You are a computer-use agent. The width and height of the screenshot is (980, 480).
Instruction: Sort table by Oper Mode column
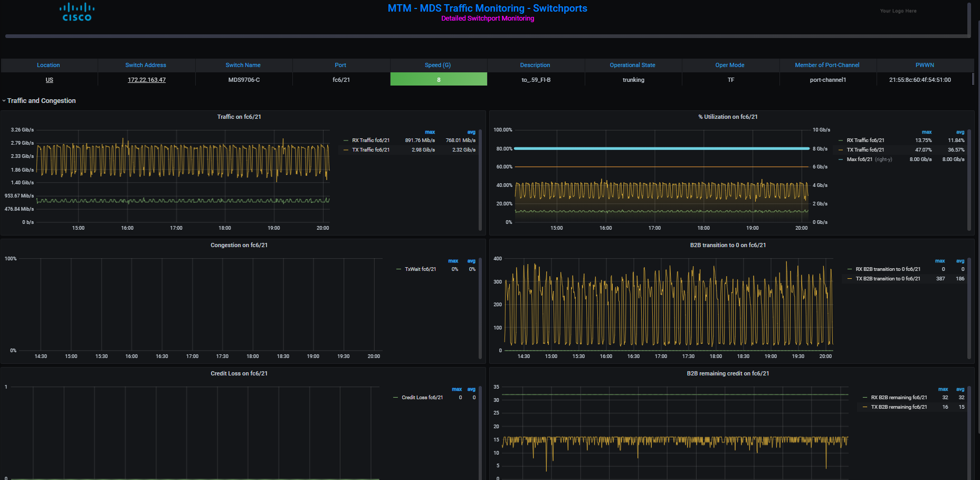click(x=730, y=65)
